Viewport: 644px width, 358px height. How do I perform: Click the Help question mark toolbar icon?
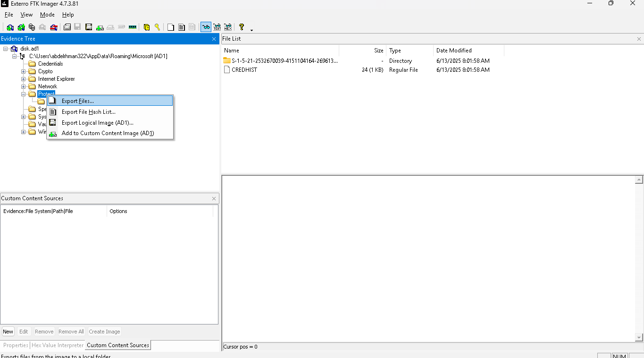point(242,27)
